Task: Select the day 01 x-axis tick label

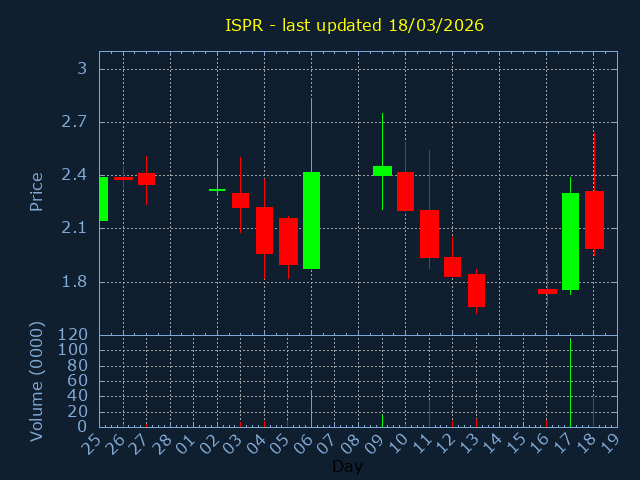Action: [x=185, y=442]
